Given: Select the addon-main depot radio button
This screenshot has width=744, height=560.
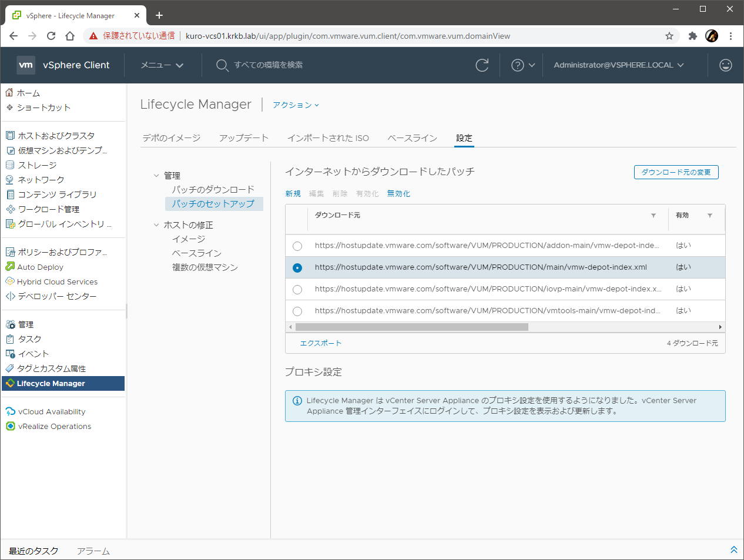Looking at the screenshot, I should pos(297,246).
